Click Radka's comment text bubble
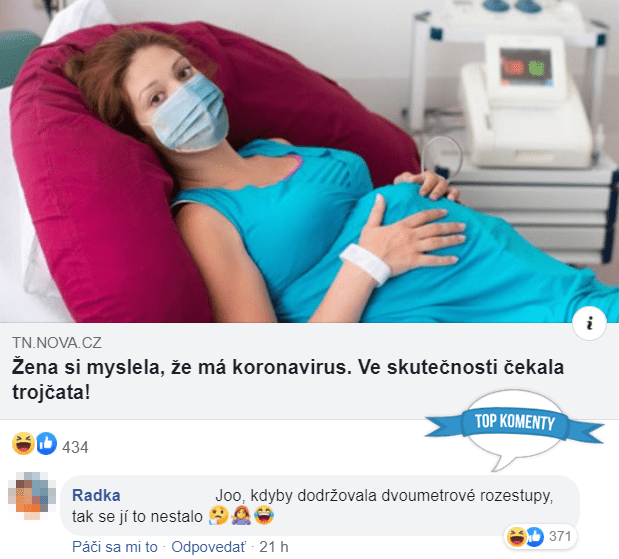Viewport: 619px width, 559px height. pyautogui.click(x=320, y=506)
